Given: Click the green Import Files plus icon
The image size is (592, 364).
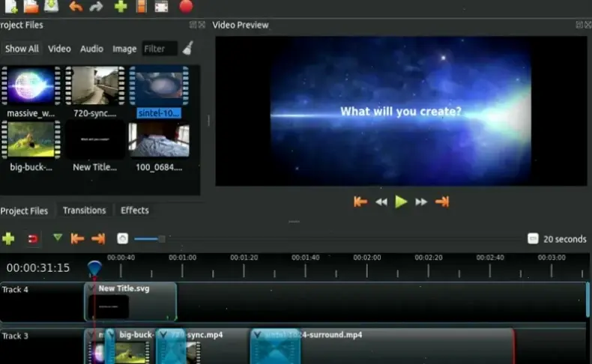Looking at the screenshot, I should (x=121, y=7).
